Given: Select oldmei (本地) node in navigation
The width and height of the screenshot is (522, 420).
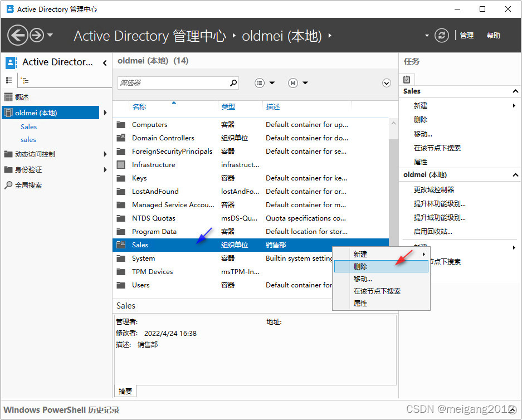Looking at the screenshot, I should click(x=51, y=113).
